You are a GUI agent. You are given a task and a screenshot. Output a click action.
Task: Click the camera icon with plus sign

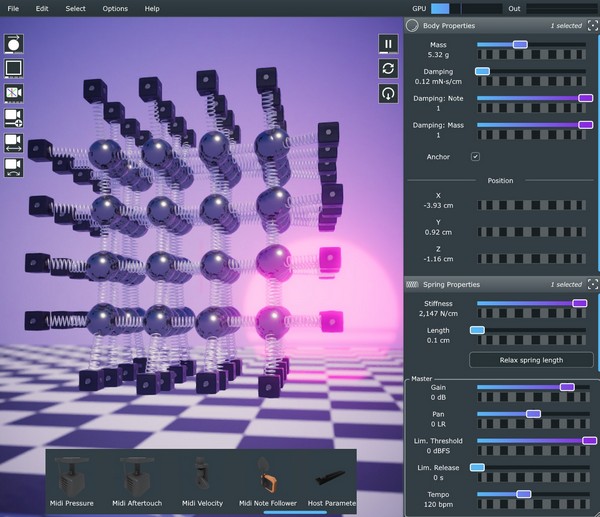click(14, 118)
